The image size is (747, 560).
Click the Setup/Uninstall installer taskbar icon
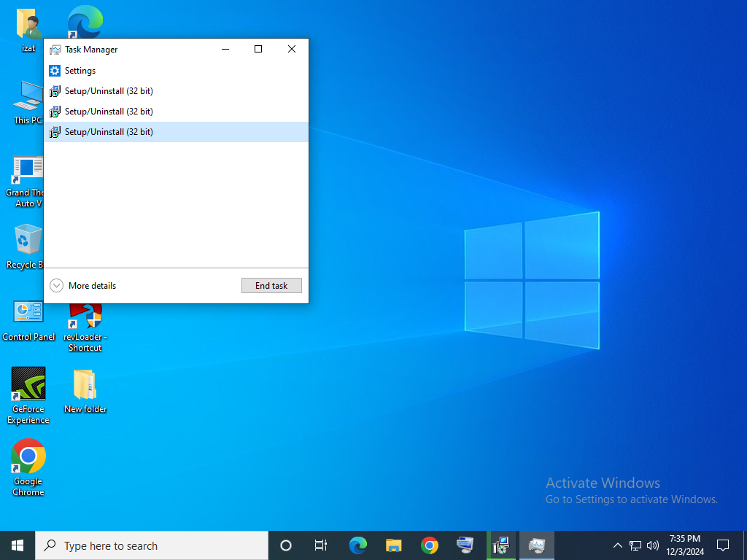point(500,545)
